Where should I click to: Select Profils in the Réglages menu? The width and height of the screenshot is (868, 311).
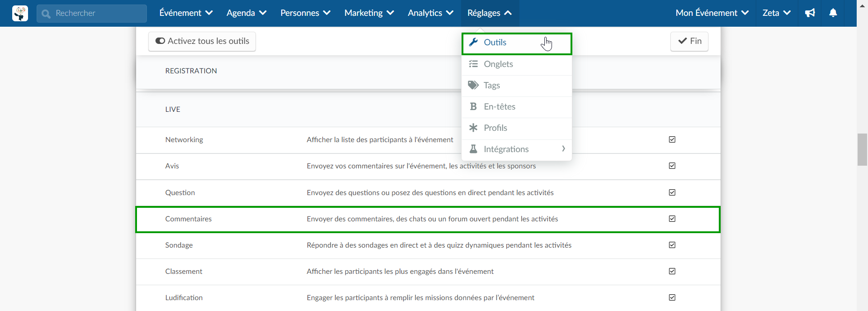tap(517, 128)
